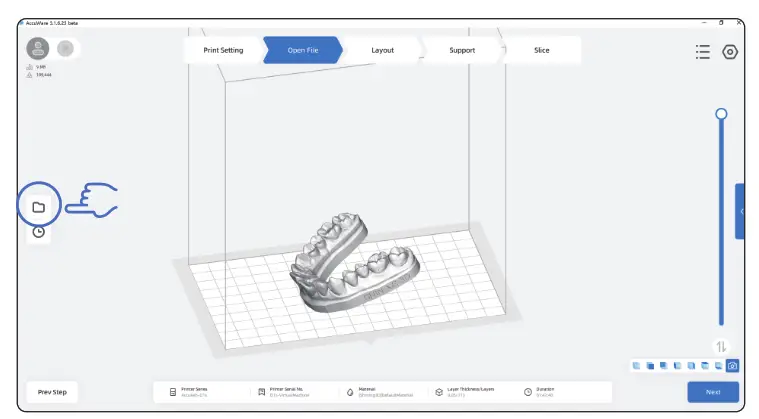The height and width of the screenshot is (419, 759).
Task: Click the Duration clock icon in bottom bar
Action: pos(528,392)
